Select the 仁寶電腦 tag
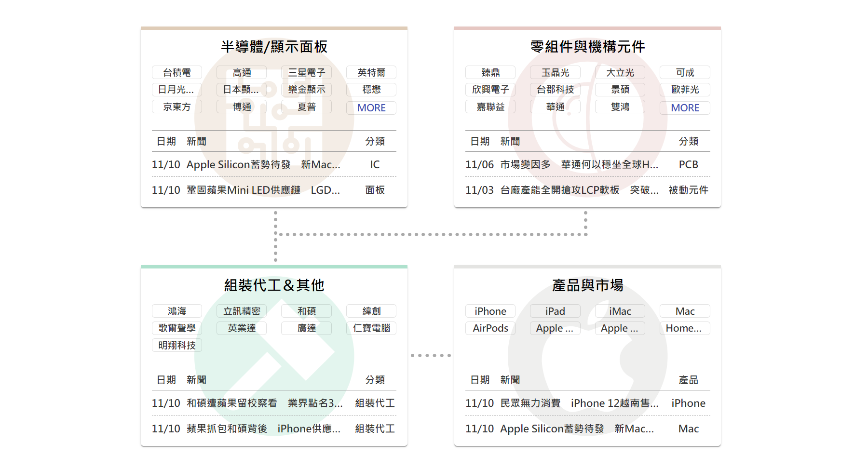Viewport: 868px width, 469px height. point(371,328)
